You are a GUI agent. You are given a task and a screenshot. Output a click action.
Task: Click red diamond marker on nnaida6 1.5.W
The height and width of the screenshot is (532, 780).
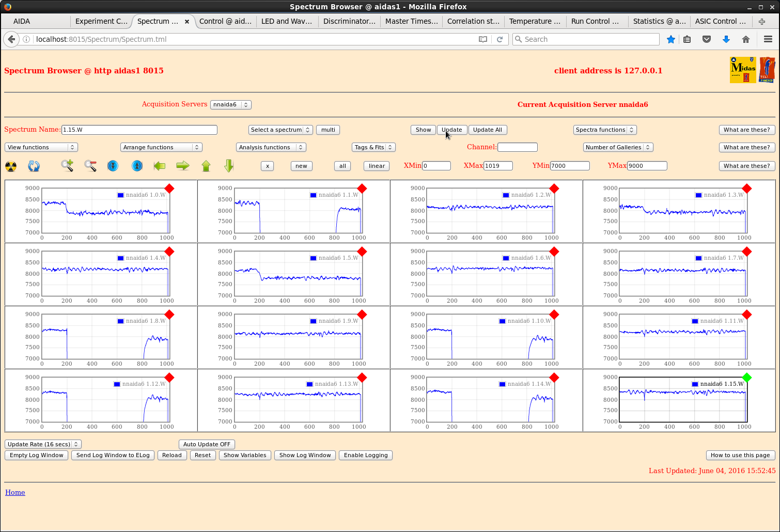[362, 252]
